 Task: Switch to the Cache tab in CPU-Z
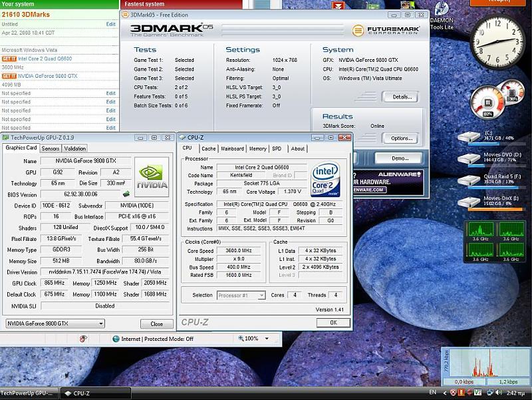208,148
